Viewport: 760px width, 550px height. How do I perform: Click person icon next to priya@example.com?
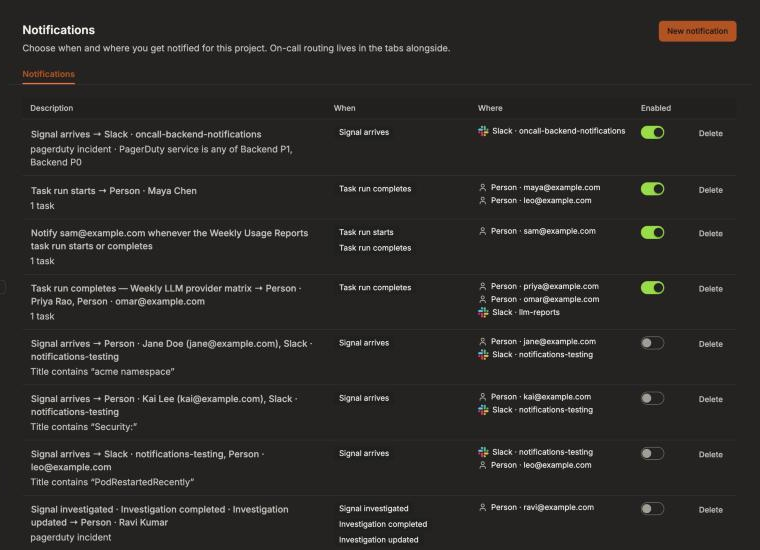[483, 286]
